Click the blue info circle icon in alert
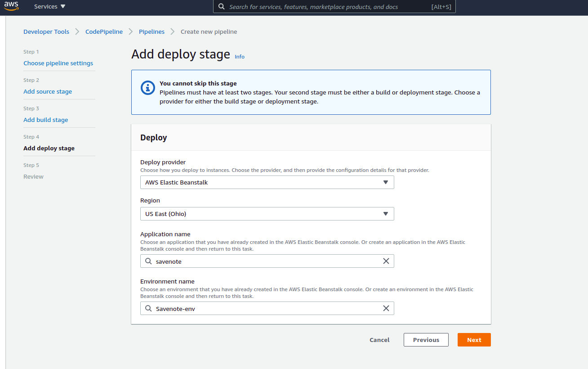 [x=148, y=88]
